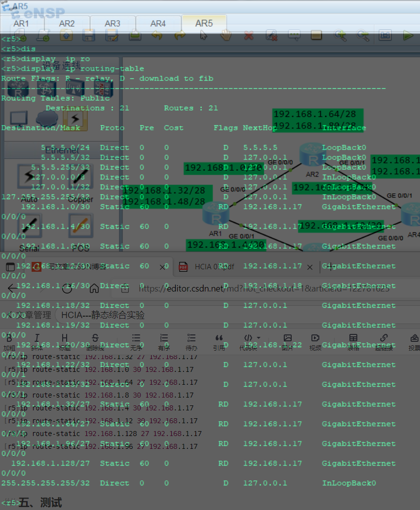This screenshot has height=510, width=420.
Task: Click the undo arrow in eNSP toolbar
Action: (x=157, y=35)
